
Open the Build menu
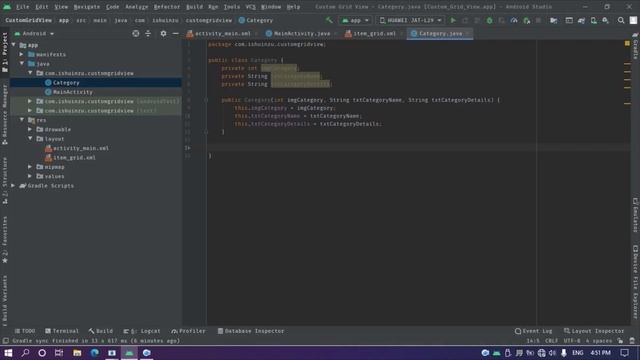tap(194, 7)
